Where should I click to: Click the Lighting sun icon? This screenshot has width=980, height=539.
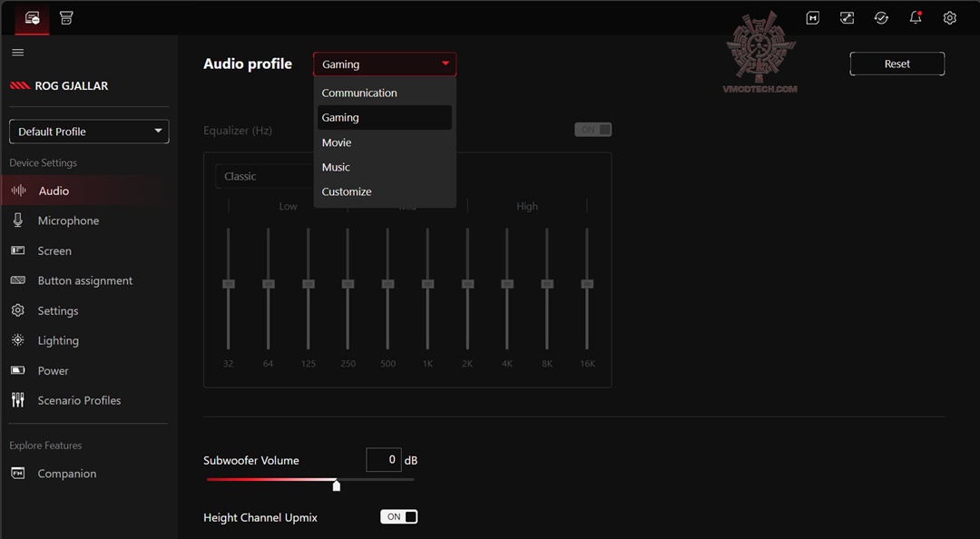click(x=18, y=340)
